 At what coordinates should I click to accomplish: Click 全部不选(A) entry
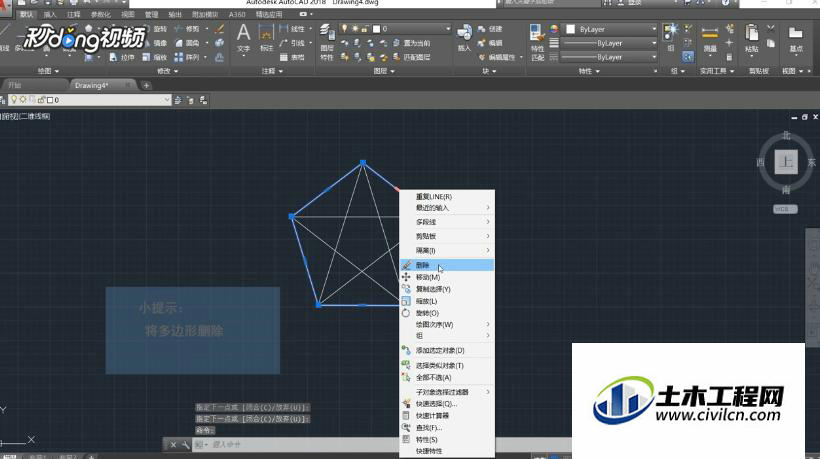point(447,377)
